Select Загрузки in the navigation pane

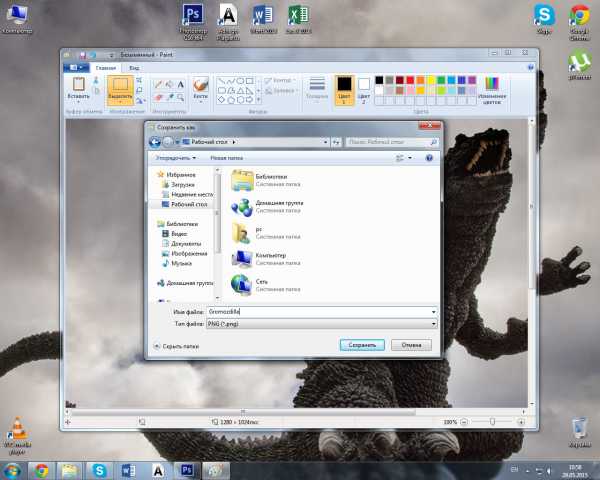[x=183, y=184]
